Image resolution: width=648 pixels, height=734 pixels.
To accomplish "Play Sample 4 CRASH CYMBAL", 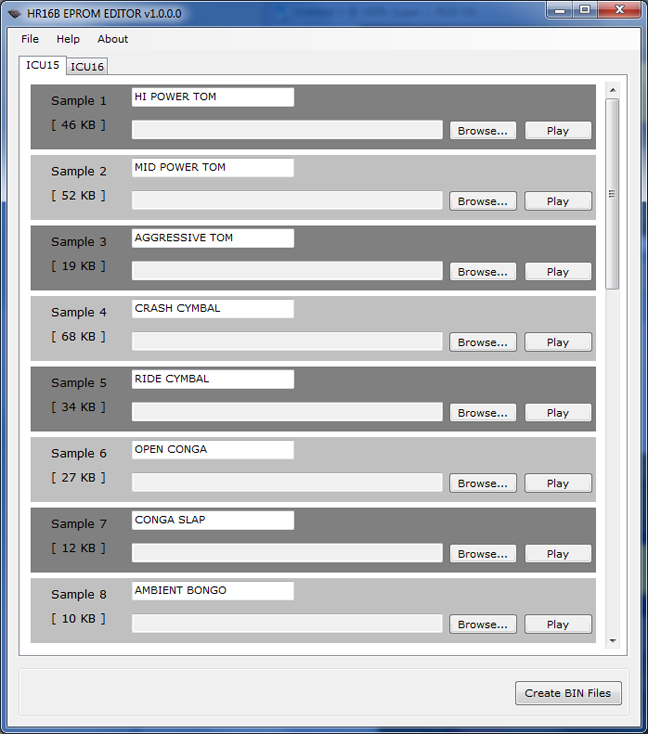I will [x=558, y=342].
